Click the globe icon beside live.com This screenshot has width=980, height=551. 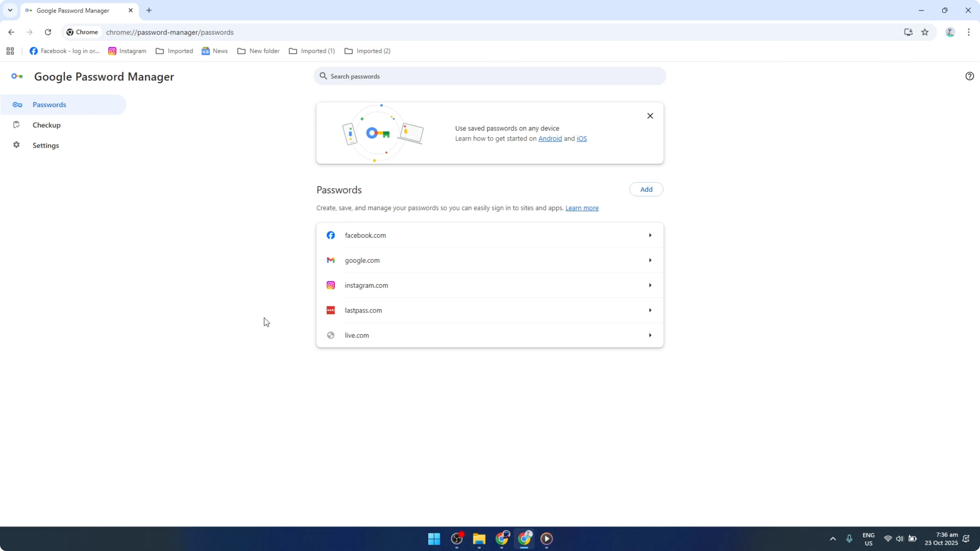(330, 335)
